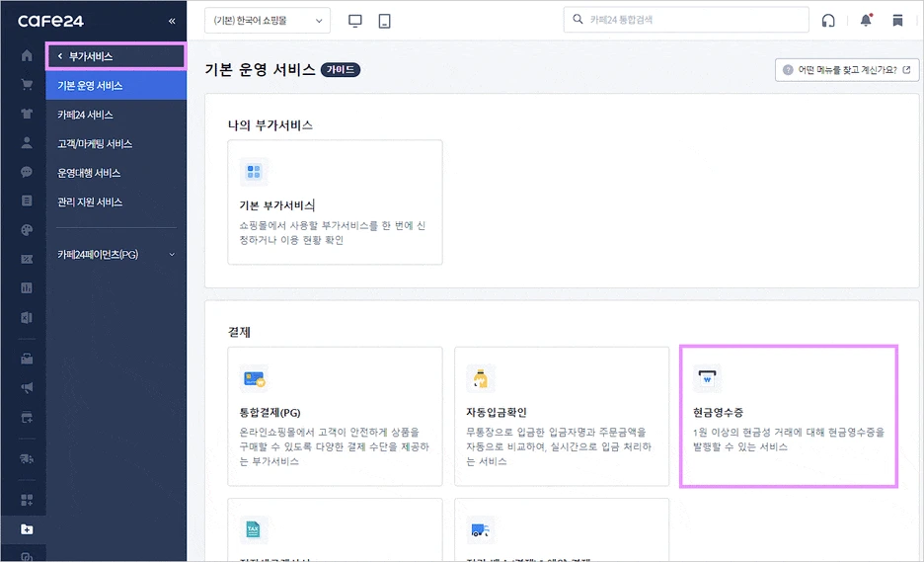The image size is (924, 562).
Task: Open the palette design icon
Action: tap(27, 230)
